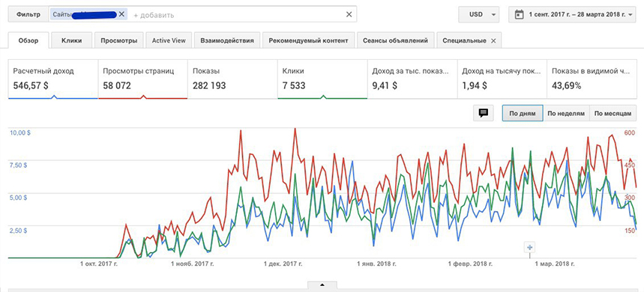Toggle the Расчетный доход metric on the chart

click(x=53, y=79)
